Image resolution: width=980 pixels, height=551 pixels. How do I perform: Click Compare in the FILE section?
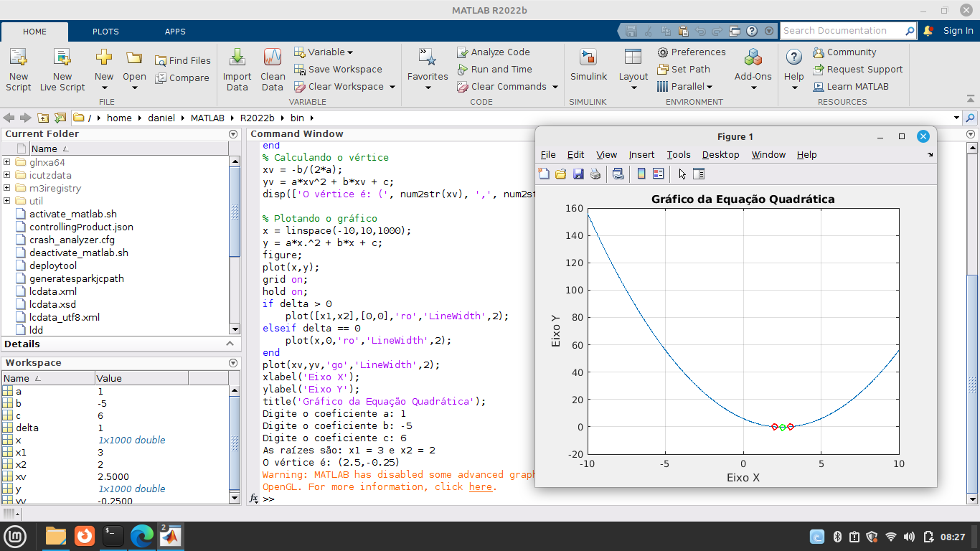182,77
